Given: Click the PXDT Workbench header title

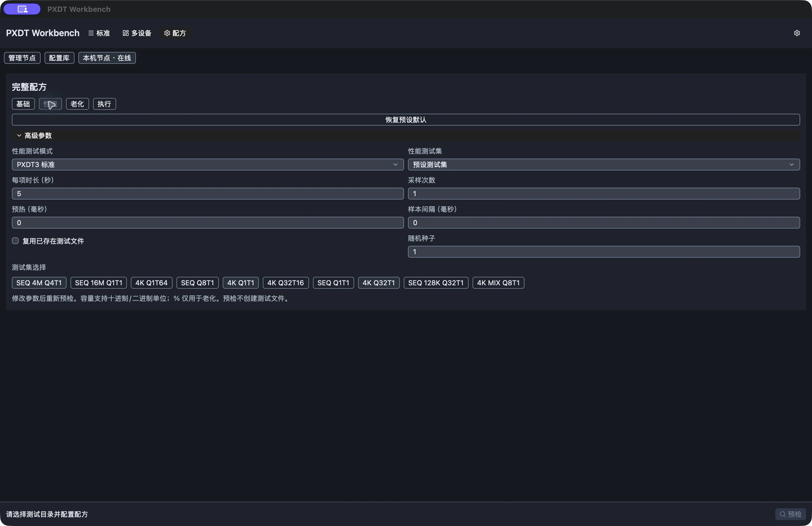Looking at the screenshot, I should pos(43,33).
